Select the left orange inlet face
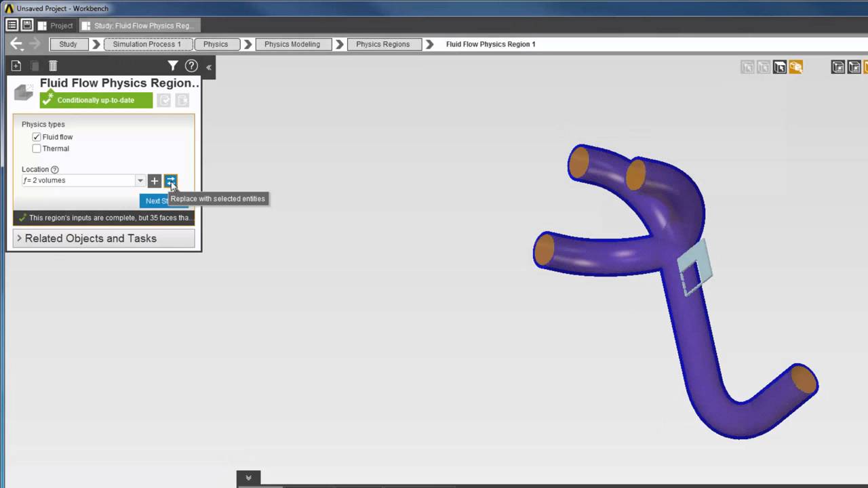868x488 pixels. click(x=544, y=250)
